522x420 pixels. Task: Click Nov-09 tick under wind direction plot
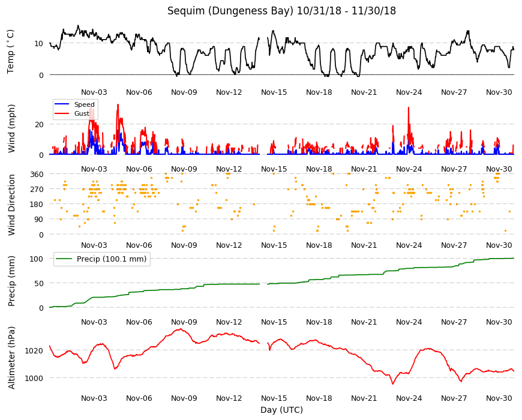tap(184, 245)
